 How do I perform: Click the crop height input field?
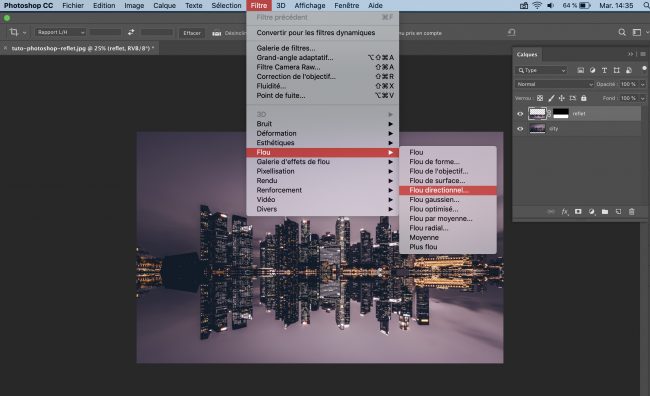tap(157, 32)
